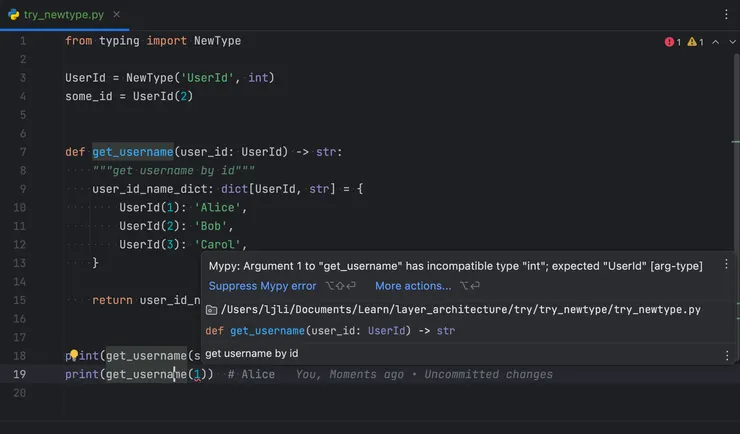Viewport: 740px width, 434px height.
Task: Click the yellow warning count indicator
Action: point(695,42)
